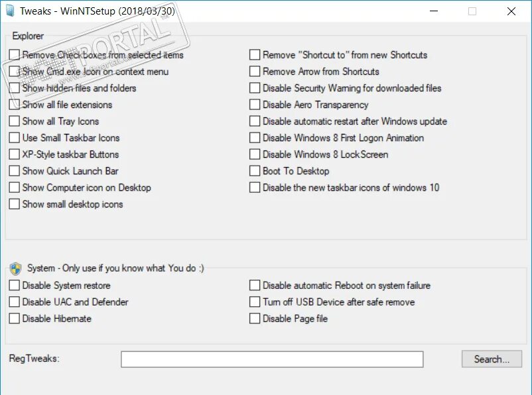This screenshot has height=395, width=532.
Task: Check Show all file extensions
Action: (14, 105)
